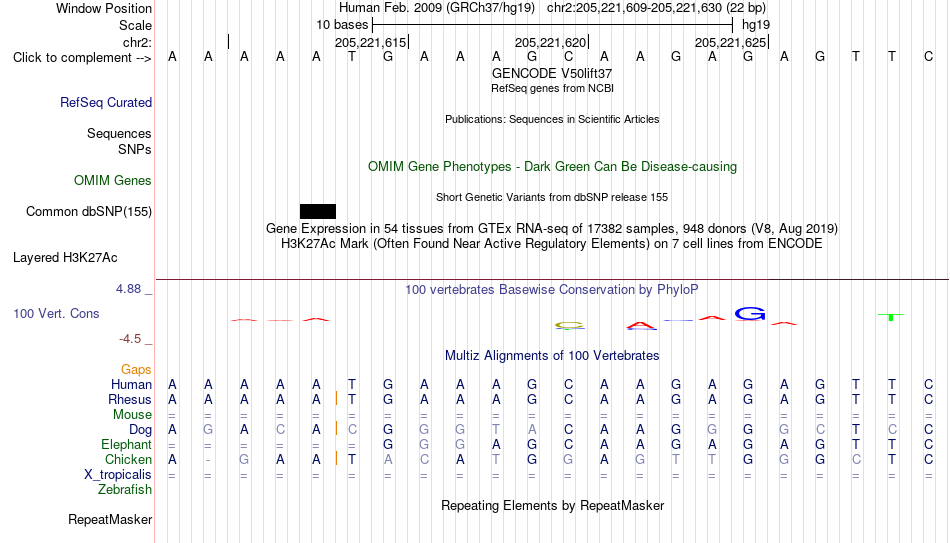Click the chr2:205,221,609-205,221,630 (22 bp) position text
The width and height of the screenshot is (950, 543).
coord(657,8)
